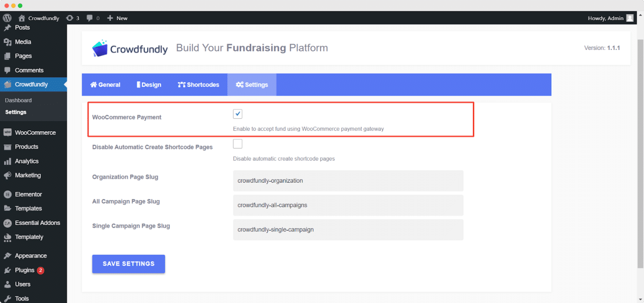Image resolution: width=644 pixels, height=303 pixels.
Task: Click the Pages icon in sidebar
Action: [x=8, y=56]
